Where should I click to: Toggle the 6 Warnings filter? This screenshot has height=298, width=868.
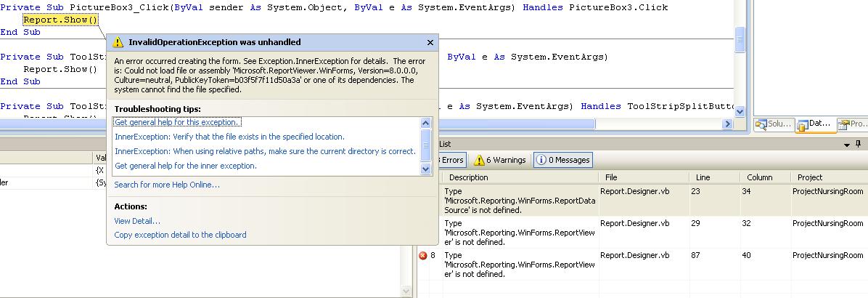(x=500, y=160)
